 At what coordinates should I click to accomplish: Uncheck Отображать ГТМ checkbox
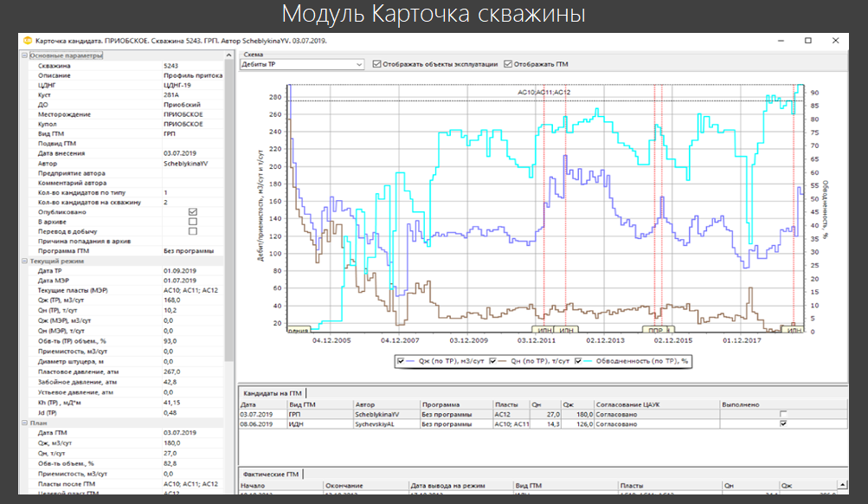point(508,64)
